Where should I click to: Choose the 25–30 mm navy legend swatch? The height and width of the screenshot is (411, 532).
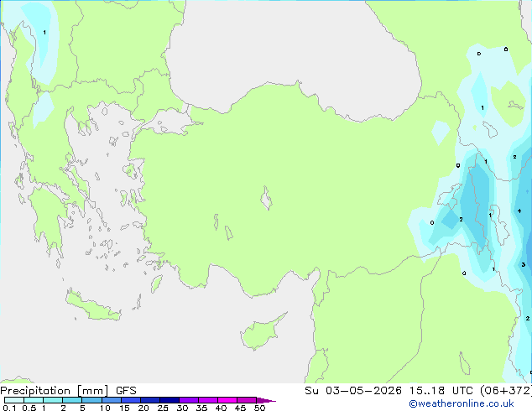(x=170, y=400)
